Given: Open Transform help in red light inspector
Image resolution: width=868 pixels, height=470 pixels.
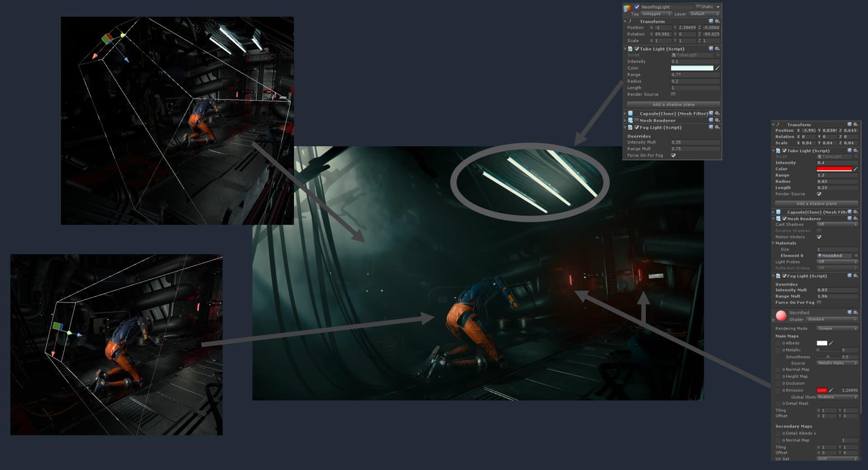Looking at the screenshot, I should coord(849,124).
